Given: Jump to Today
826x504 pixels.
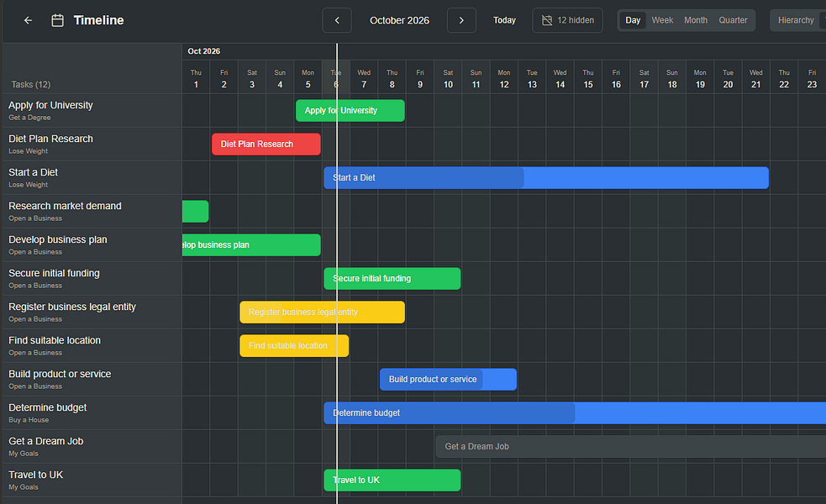Looking at the screenshot, I should 504,20.
